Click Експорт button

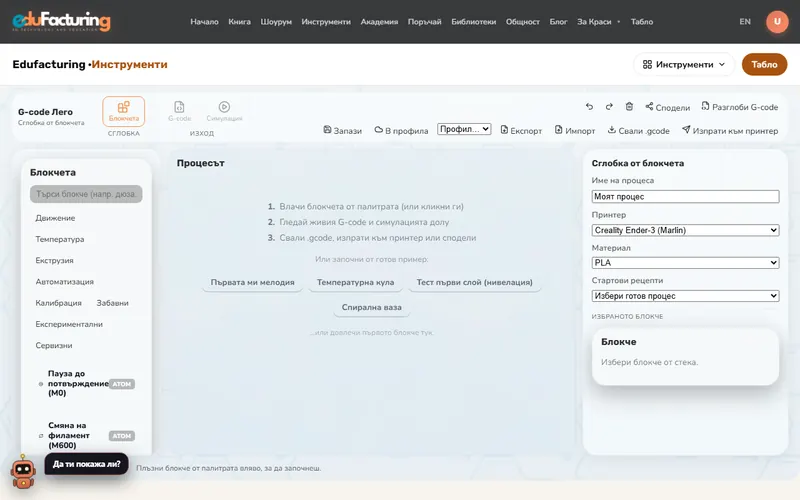click(x=521, y=130)
